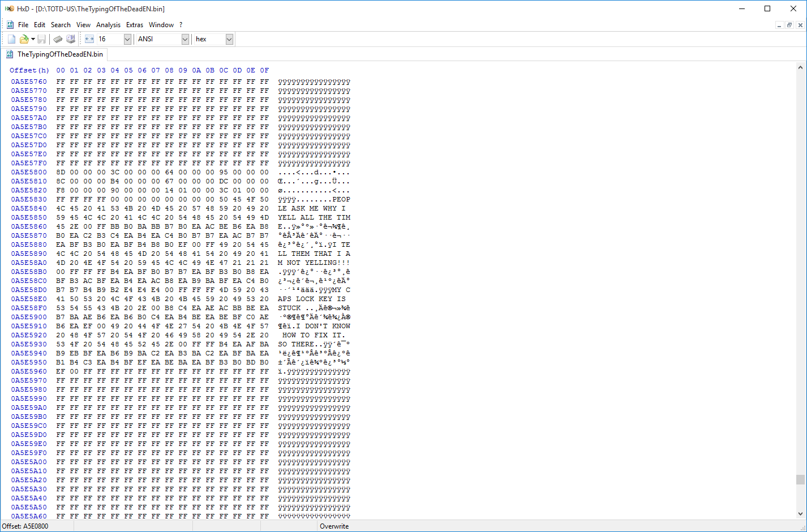
Task: Open the Analysis menu
Action: (x=108, y=25)
